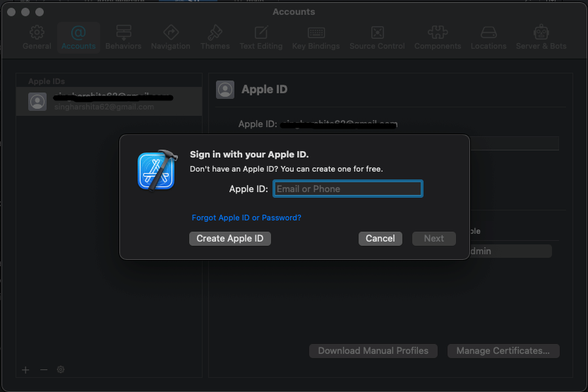Select the Accounts preferences tab
The image size is (588, 392).
click(x=78, y=37)
